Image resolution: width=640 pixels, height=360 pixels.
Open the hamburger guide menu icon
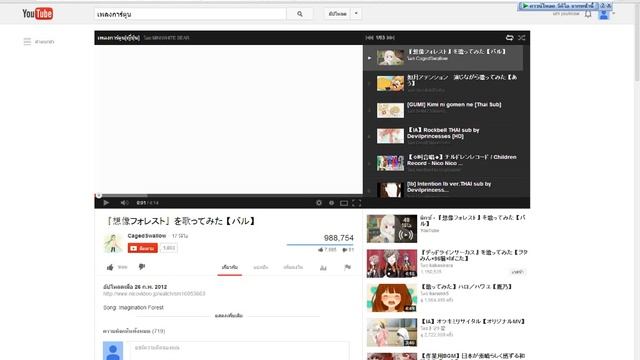(27, 42)
